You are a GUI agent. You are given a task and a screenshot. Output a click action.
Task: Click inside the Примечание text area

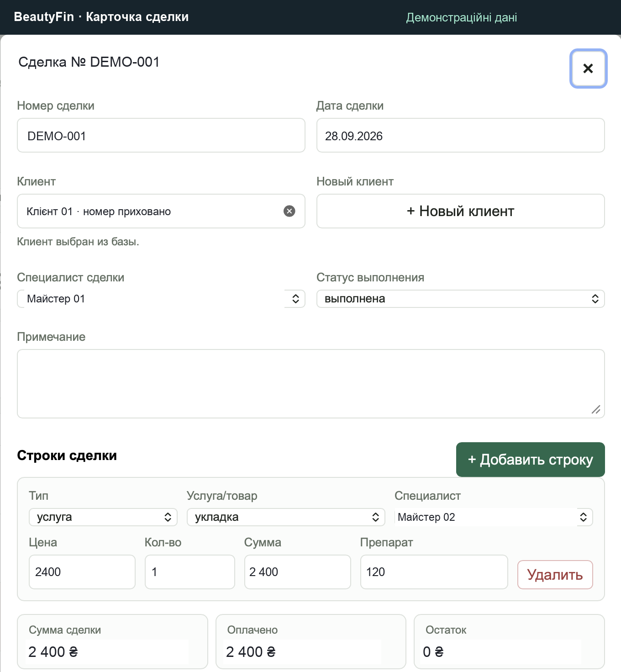point(311,384)
